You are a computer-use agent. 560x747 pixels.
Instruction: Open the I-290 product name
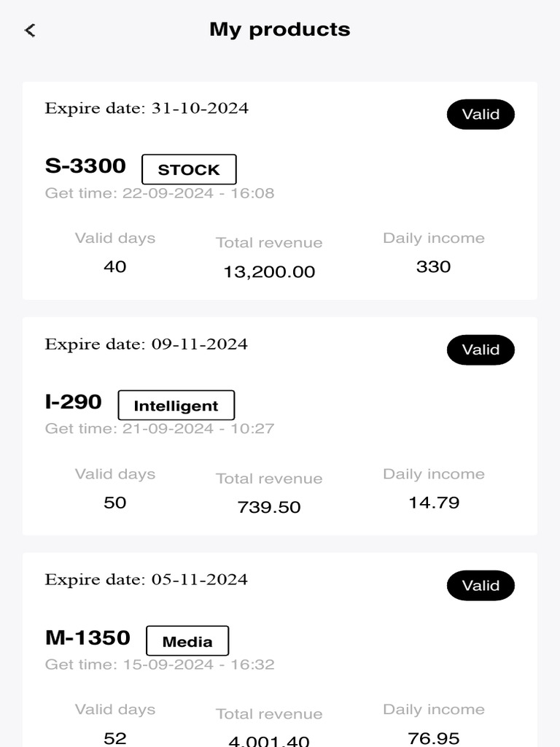click(74, 401)
